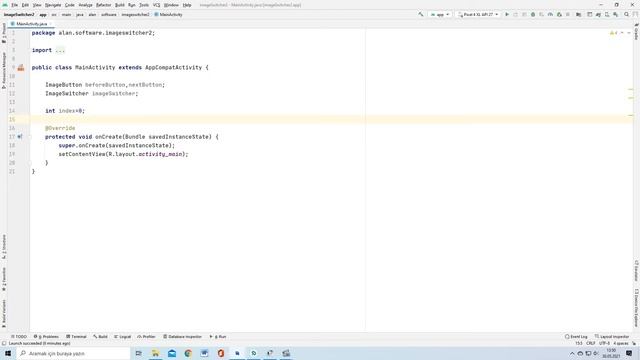Run the app with green play button

[507, 15]
